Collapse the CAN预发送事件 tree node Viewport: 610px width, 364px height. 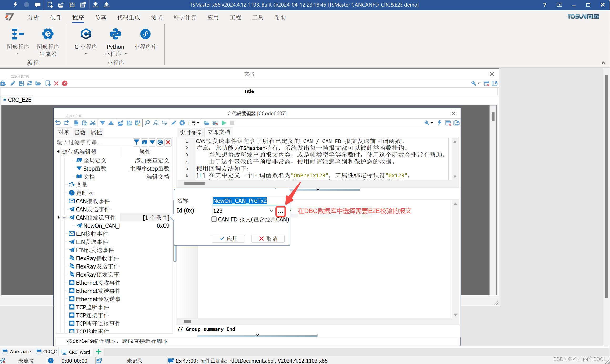pyautogui.click(x=64, y=218)
